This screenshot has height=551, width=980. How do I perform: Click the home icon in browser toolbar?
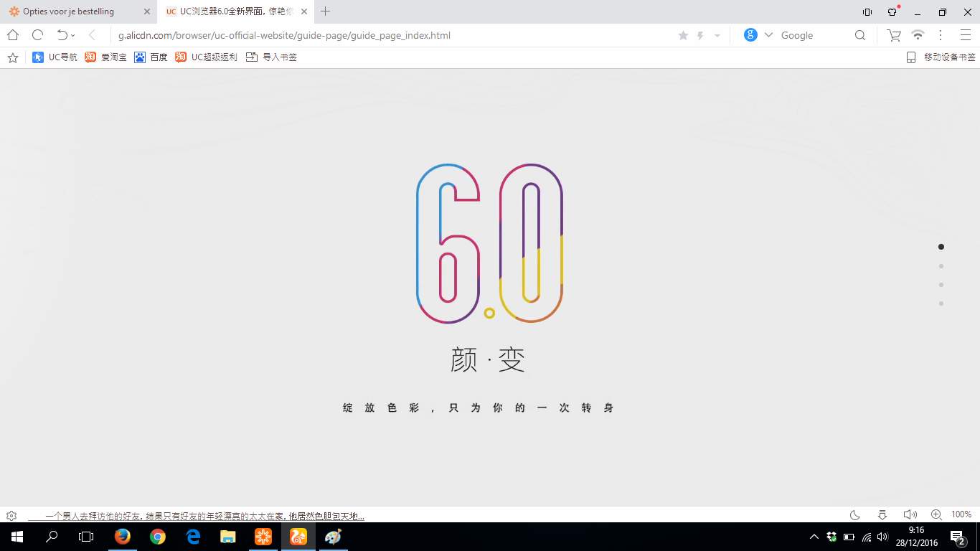[x=13, y=35]
